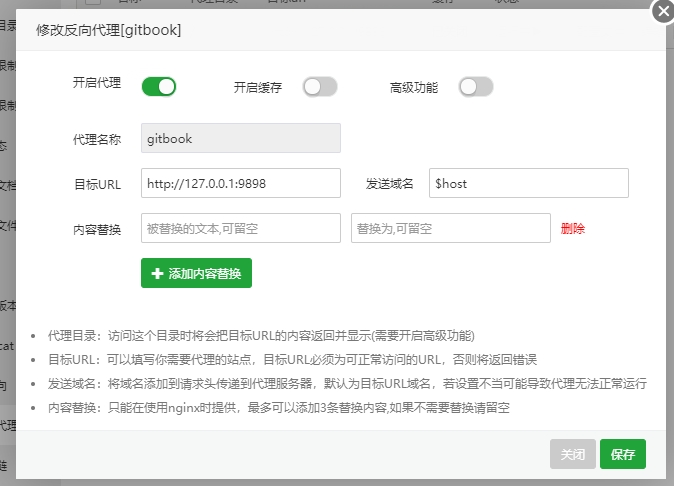
Task: Turn on the 高级功能 switch
Action: (476, 87)
